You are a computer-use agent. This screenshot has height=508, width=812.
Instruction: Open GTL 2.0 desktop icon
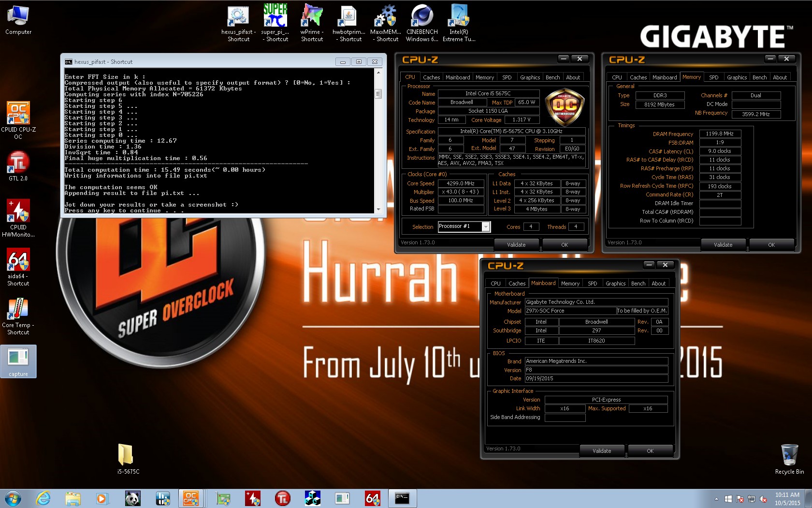(18, 166)
